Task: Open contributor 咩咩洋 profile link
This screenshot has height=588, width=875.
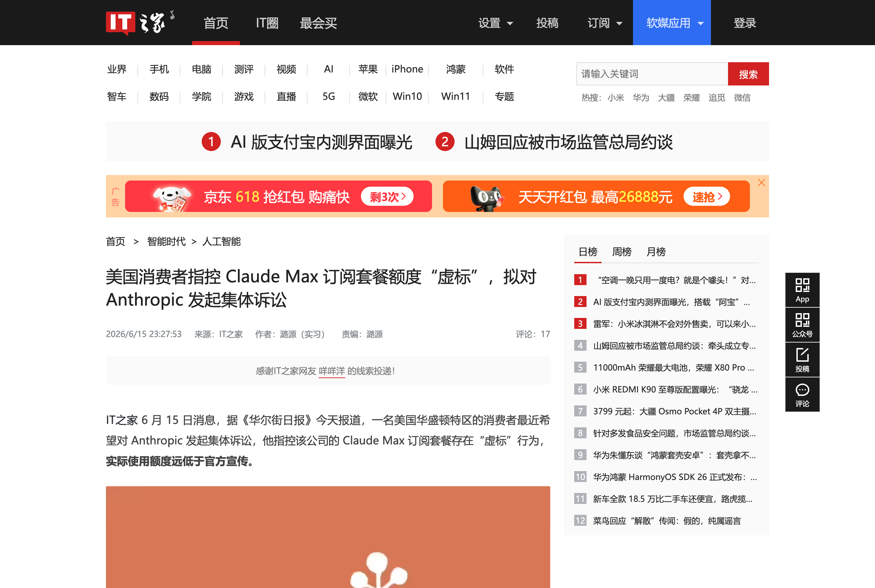Action: pyautogui.click(x=332, y=371)
